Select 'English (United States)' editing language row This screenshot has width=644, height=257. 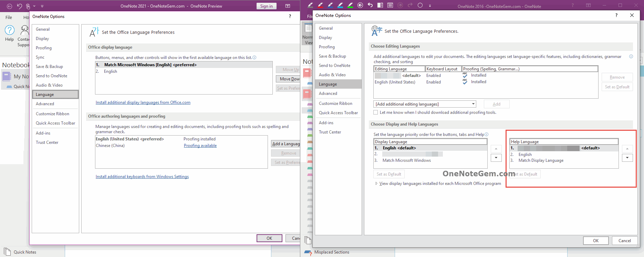tap(486, 82)
